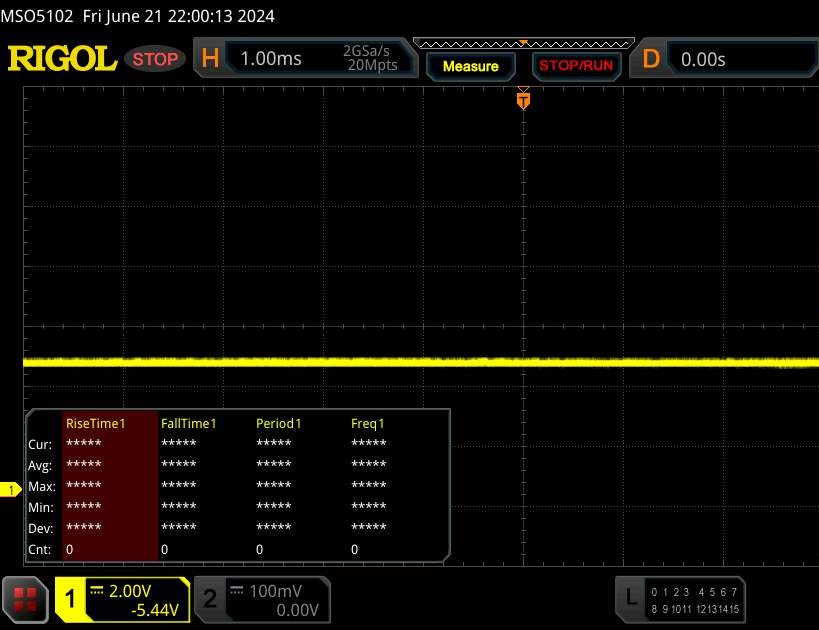
Task: Click the RIGOL logo
Action: tap(62, 58)
